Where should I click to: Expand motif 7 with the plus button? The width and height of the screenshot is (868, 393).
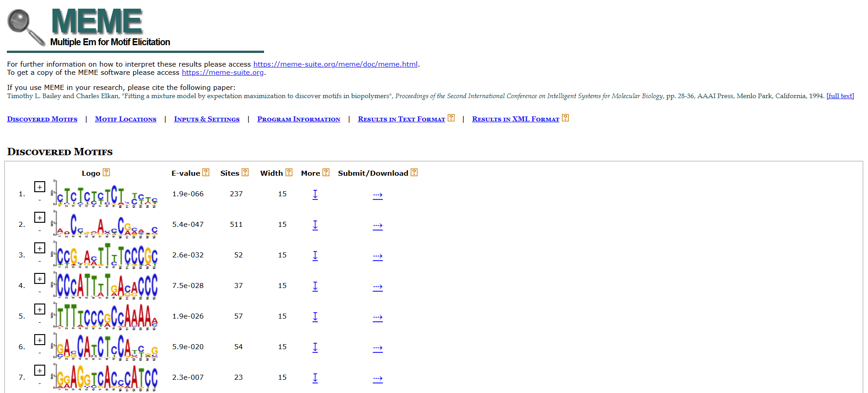coord(40,370)
